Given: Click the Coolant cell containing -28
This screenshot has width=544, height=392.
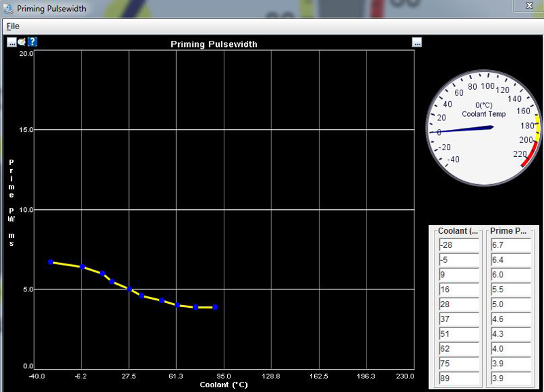Looking at the screenshot, I should (459, 245).
